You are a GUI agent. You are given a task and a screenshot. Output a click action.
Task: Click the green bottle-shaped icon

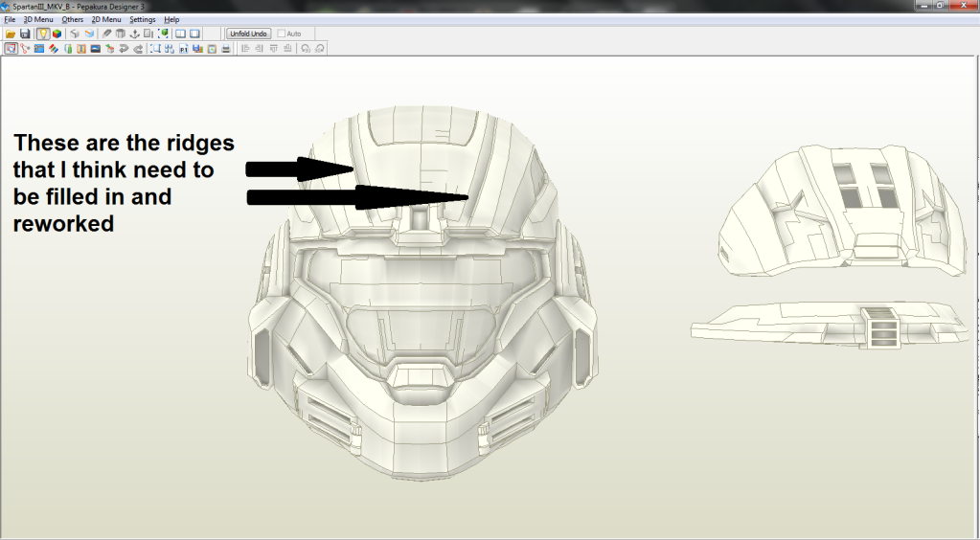68,49
